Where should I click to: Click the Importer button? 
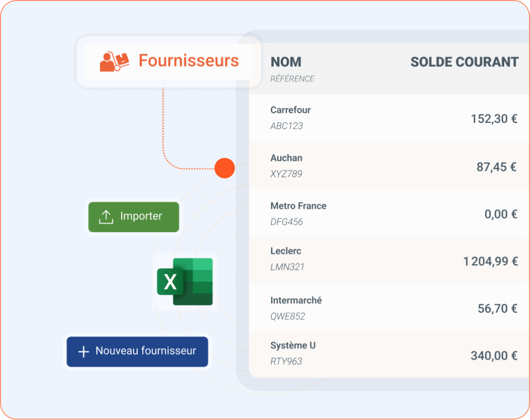coord(134,217)
